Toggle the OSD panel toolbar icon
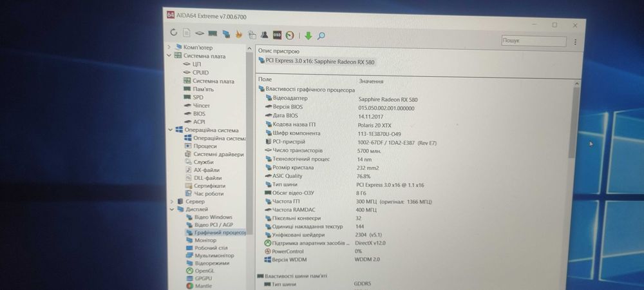 point(277,35)
